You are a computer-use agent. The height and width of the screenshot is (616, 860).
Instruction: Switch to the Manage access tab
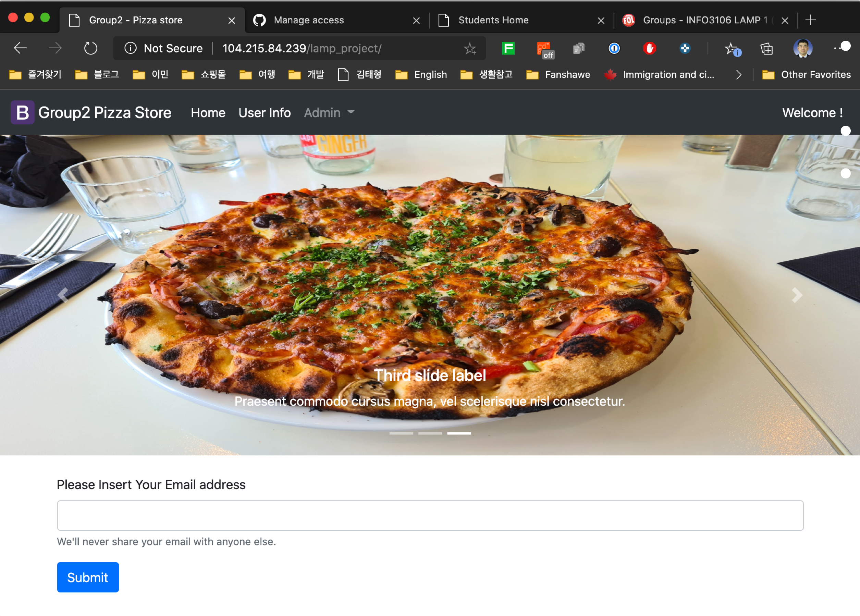point(337,20)
